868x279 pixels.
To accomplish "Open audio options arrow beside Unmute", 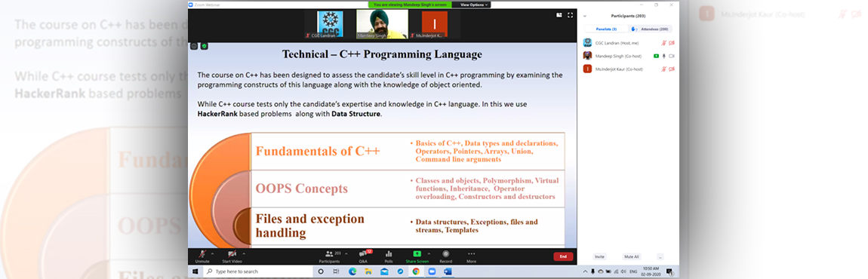I will point(213,253).
